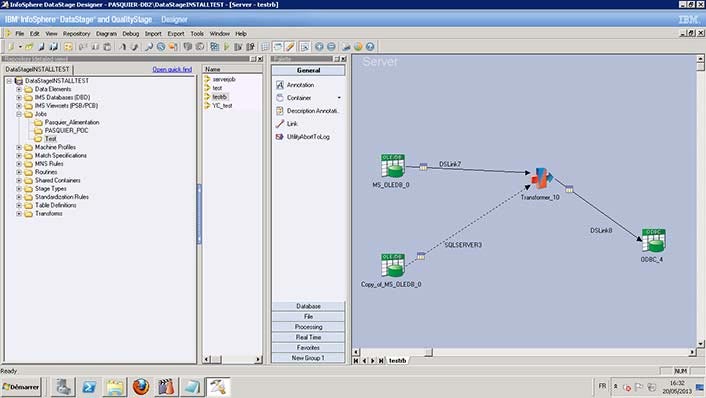Click the Job Properties toolbar icon
The image size is (706, 398).
pyautogui.click(x=68, y=46)
